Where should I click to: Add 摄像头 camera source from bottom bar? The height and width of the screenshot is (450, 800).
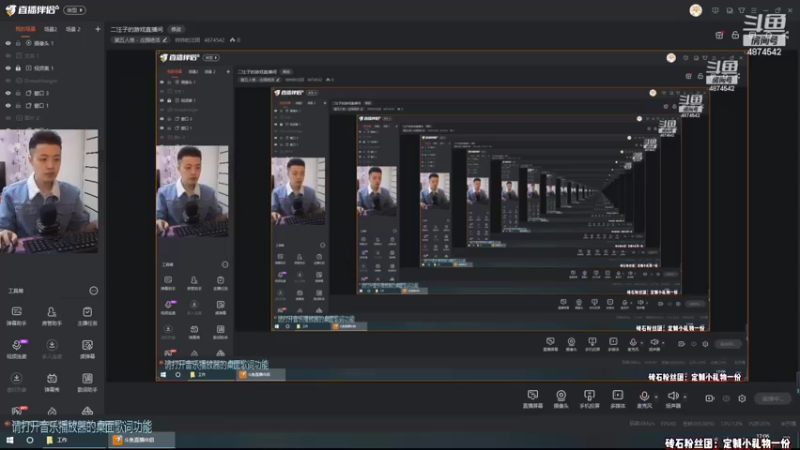tap(561, 398)
